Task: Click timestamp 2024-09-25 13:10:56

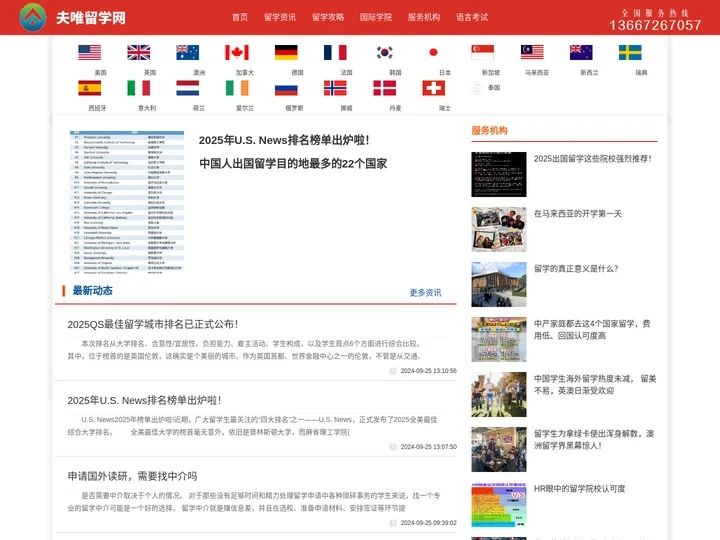Action: tap(428, 371)
